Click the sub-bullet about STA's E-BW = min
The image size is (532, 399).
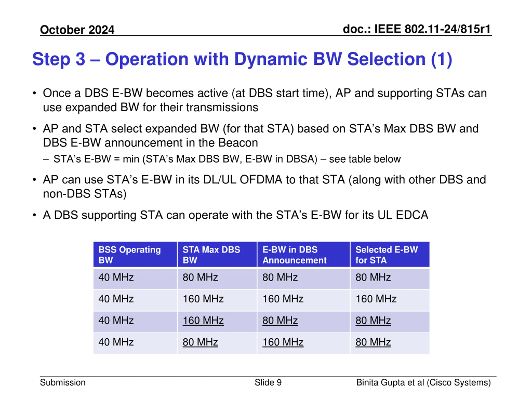(227, 159)
